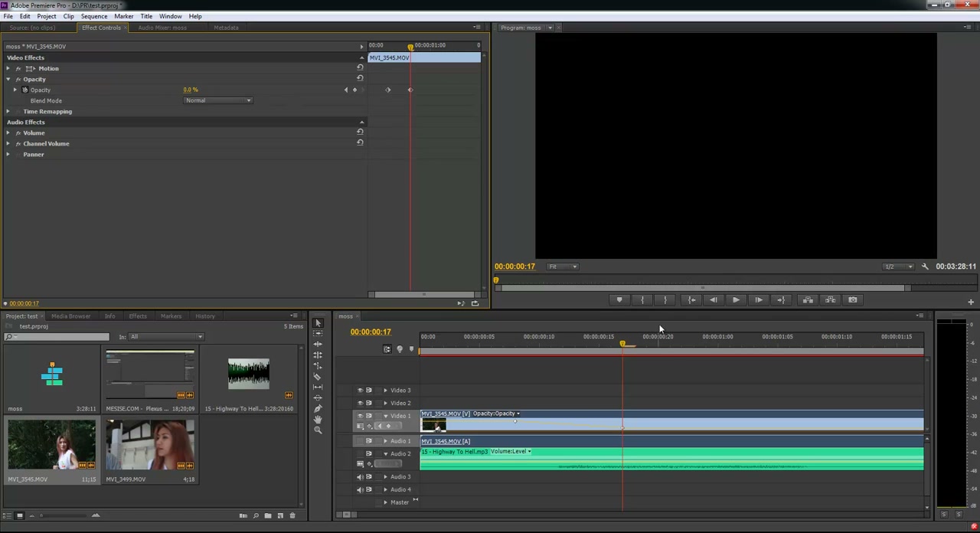The height and width of the screenshot is (533, 980).
Task: Create New Bin folder icon
Action: [268, 515]
